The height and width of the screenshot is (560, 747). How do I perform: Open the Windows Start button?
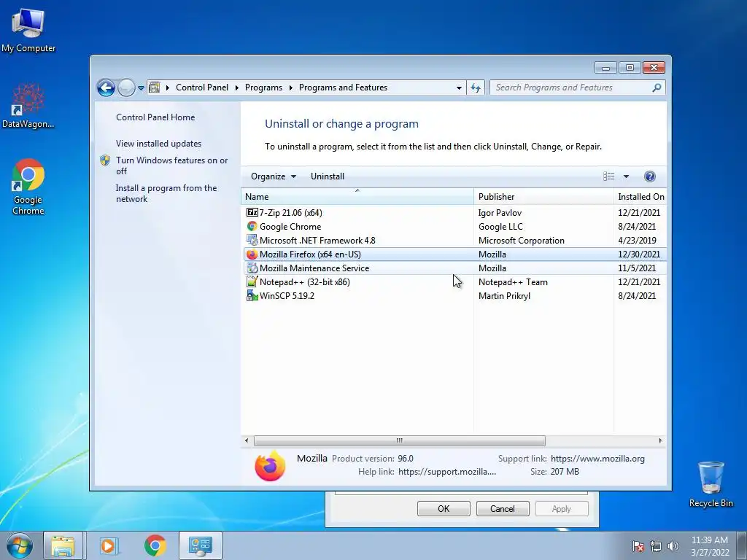[20, 545]
